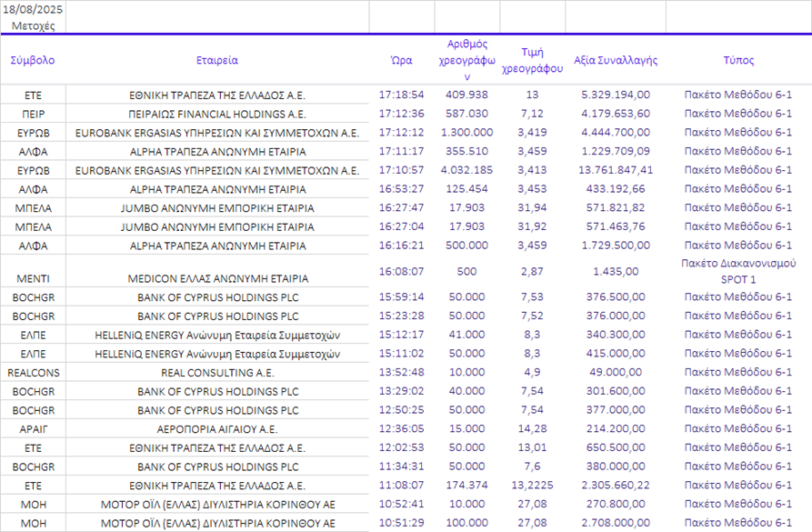Click ΠΕΙΡΑΙΩΣ FINANCIAL HOLDINGS Α.Ε. company cell
This screenshot has width=812, height=532.
coord(217,114)
